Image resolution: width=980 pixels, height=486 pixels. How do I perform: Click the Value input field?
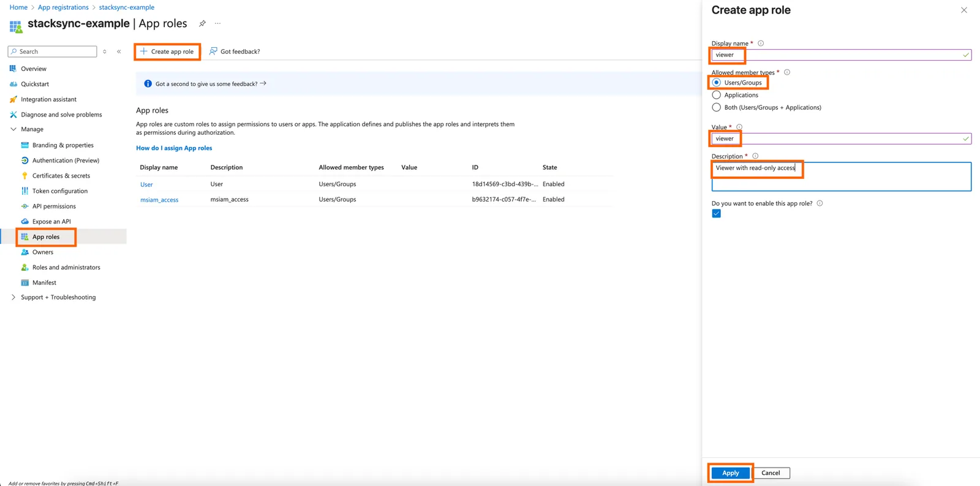pyautogui.click(x=841, y=139)
